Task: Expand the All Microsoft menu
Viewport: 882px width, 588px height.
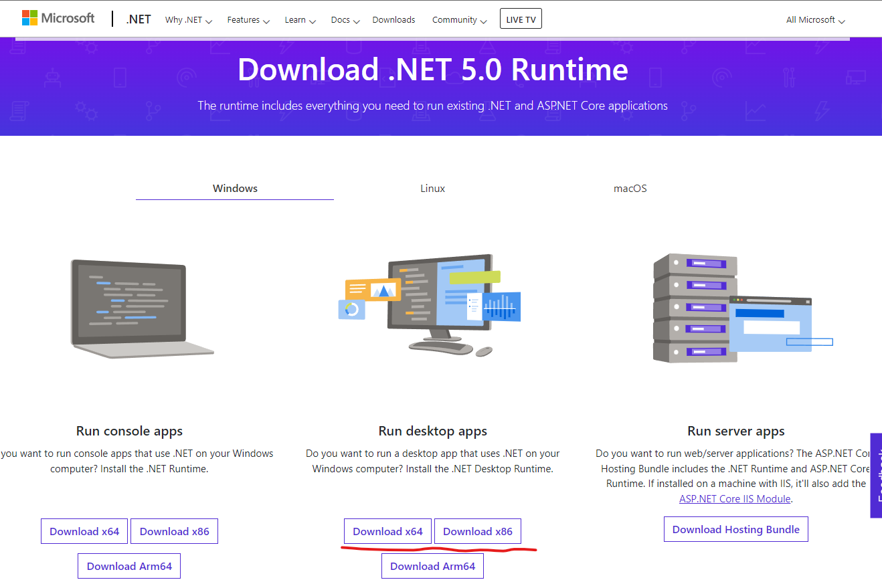Action: pos(816,20)
